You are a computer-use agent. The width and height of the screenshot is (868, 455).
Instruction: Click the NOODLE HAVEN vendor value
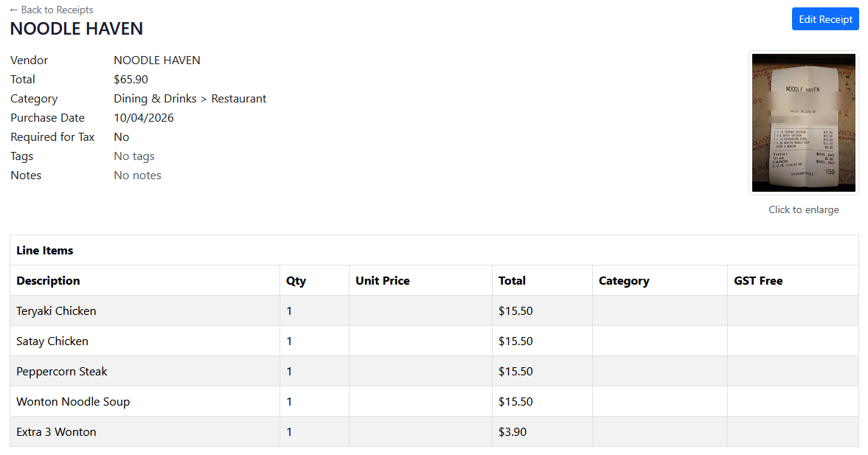click(157, 60)
